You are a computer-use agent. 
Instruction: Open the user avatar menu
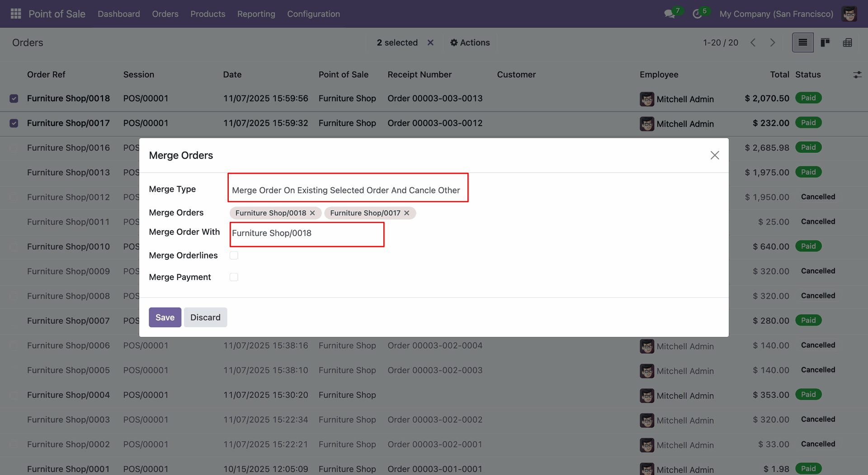pos(849,14)
